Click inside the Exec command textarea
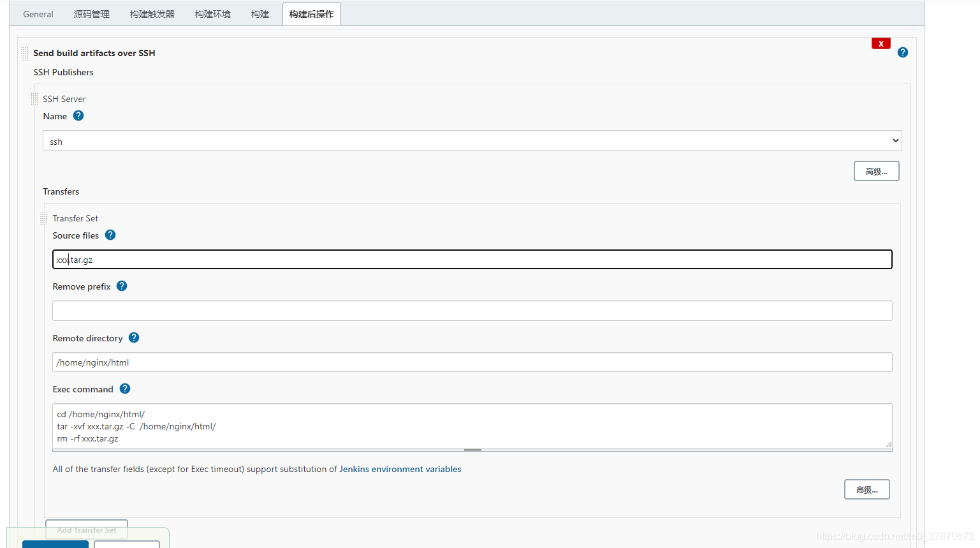 click(472, 426)
